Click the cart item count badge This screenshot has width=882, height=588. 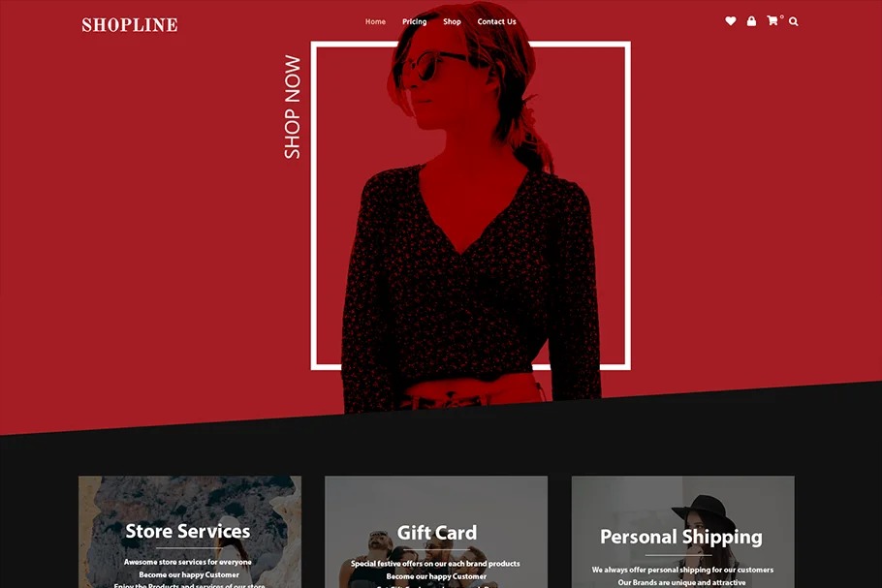pyautogui.click(x=782, y=16)
